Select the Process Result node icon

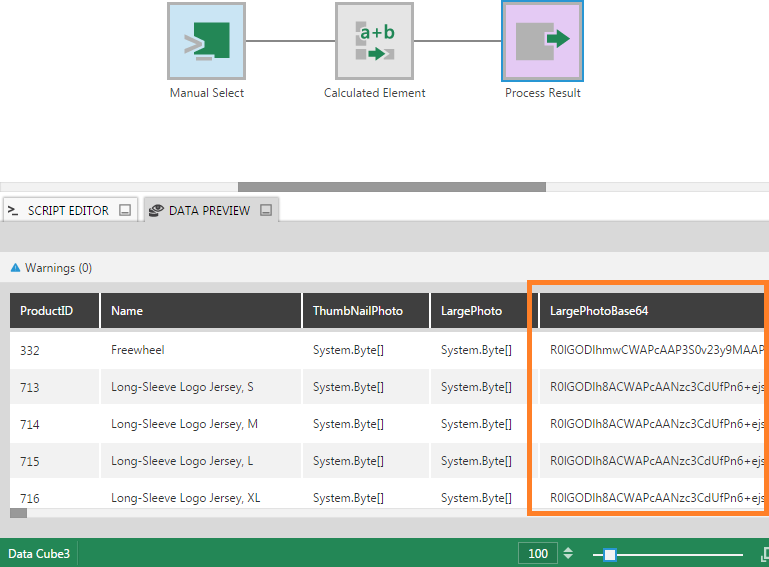click(542, 41)
